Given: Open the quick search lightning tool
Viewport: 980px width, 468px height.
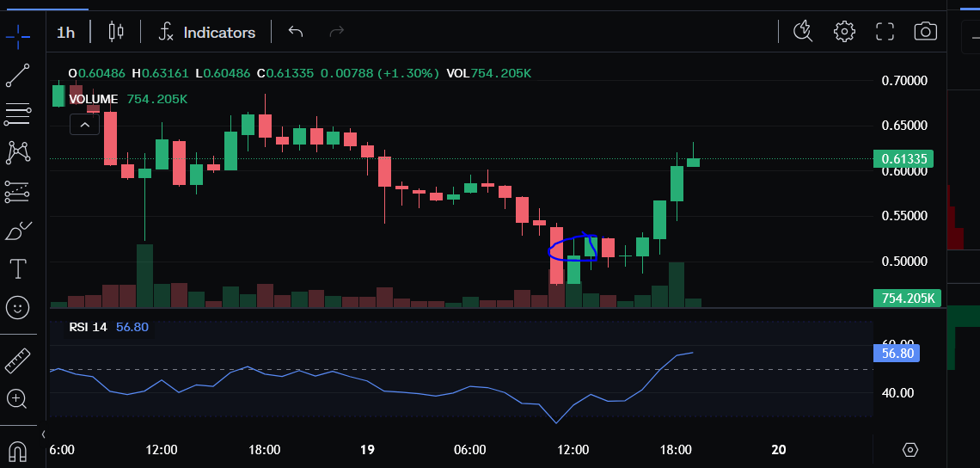Looking at the screenshot, I should 803,31.
